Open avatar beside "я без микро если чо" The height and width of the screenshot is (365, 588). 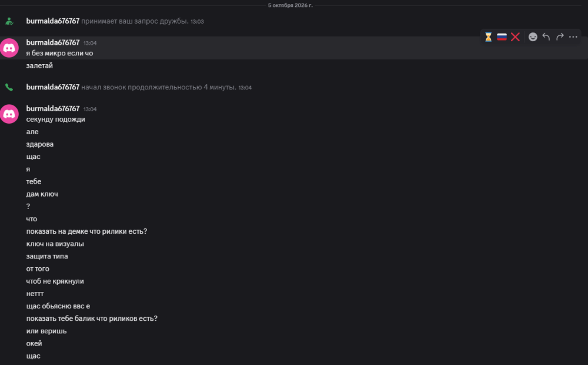[x=9, y=48]
